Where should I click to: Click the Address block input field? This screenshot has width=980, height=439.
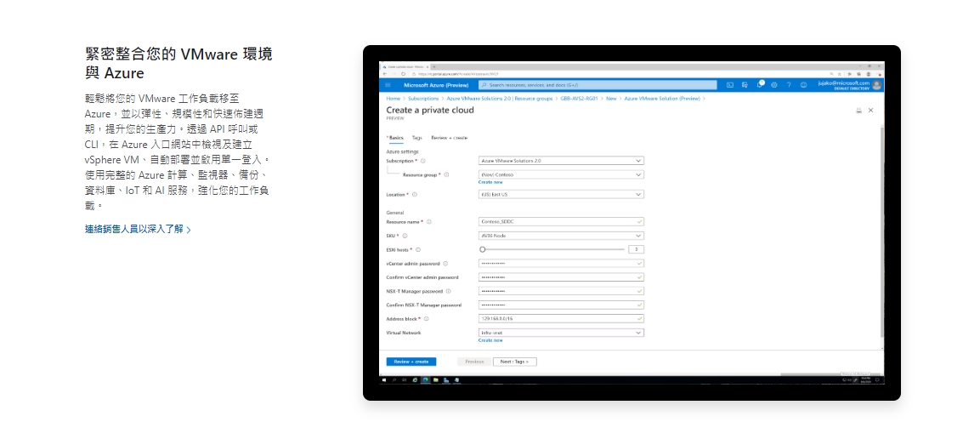[561, 318]
